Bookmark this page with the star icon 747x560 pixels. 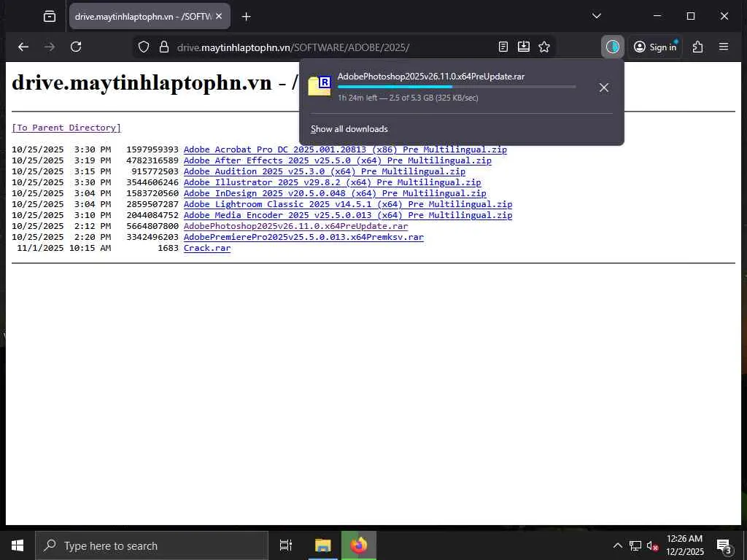[x=544, y=47]
